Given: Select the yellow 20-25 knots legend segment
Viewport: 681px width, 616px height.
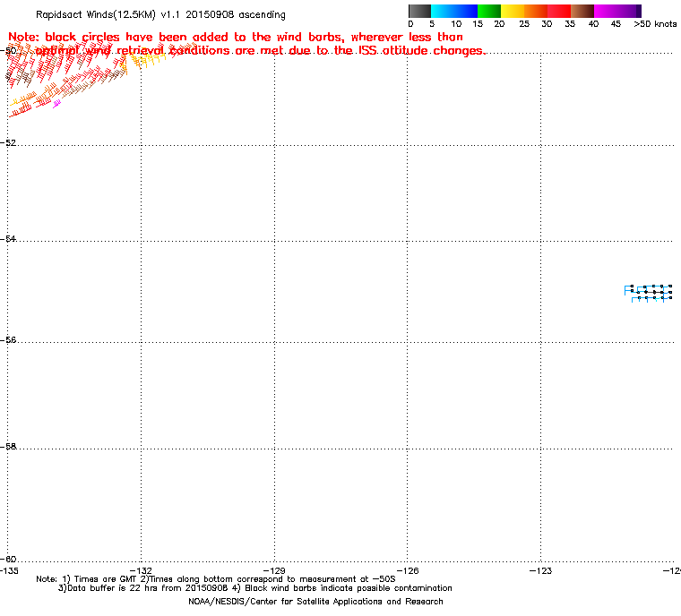Looking at the screenshot, I should [513, 11].
